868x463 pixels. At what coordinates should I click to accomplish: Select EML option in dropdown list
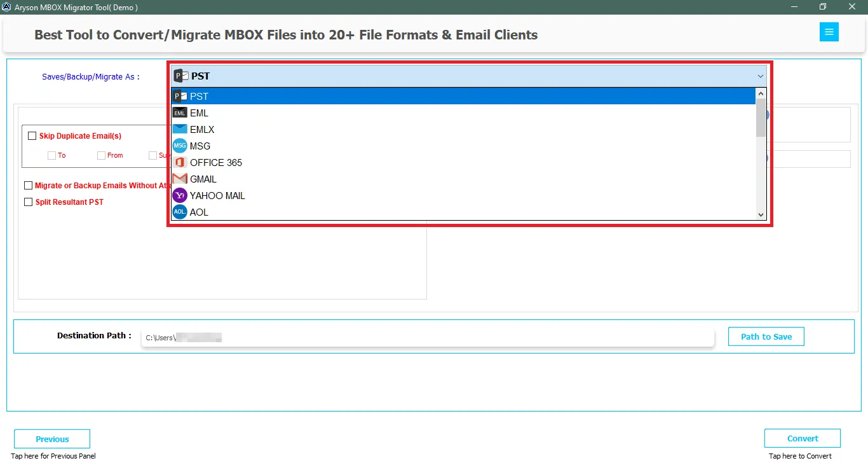463,113
